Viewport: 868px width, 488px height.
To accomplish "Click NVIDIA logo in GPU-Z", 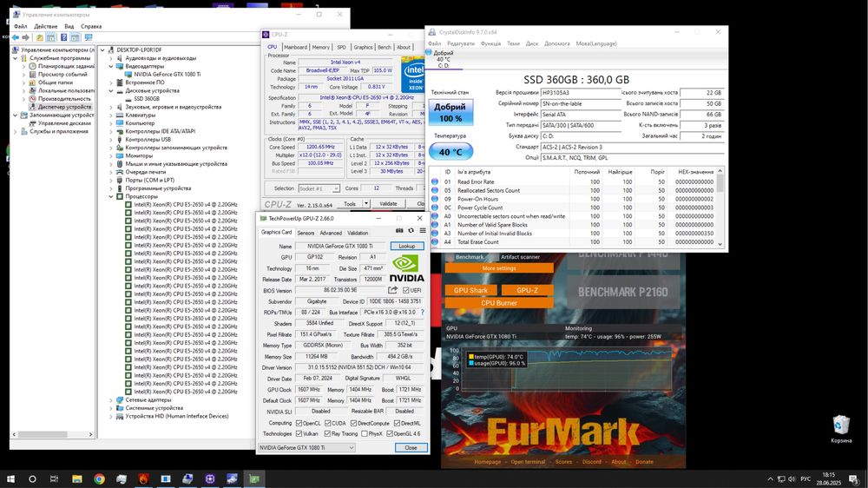I will click(x=407, y=268).
